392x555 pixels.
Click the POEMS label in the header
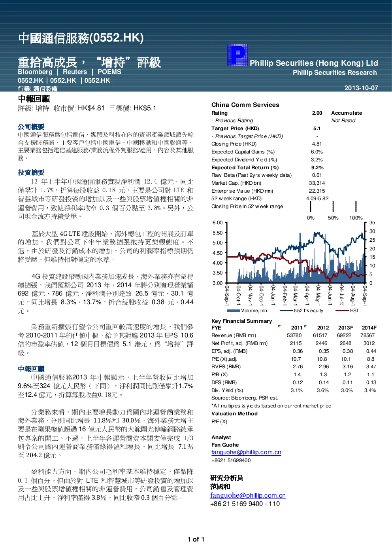pyautogui.click(x=109, y=72)
